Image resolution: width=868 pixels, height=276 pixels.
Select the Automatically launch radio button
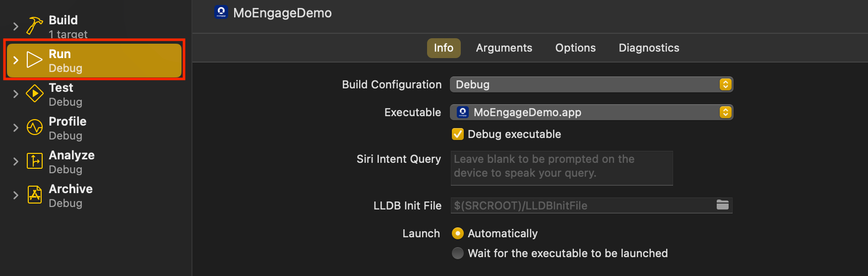pos(458,233)
